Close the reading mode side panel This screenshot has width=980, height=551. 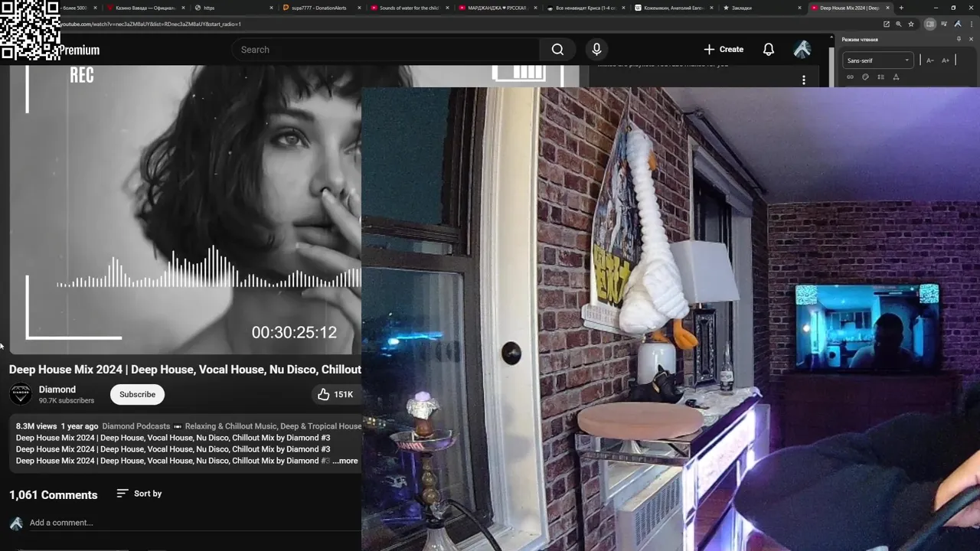(971, 39)
